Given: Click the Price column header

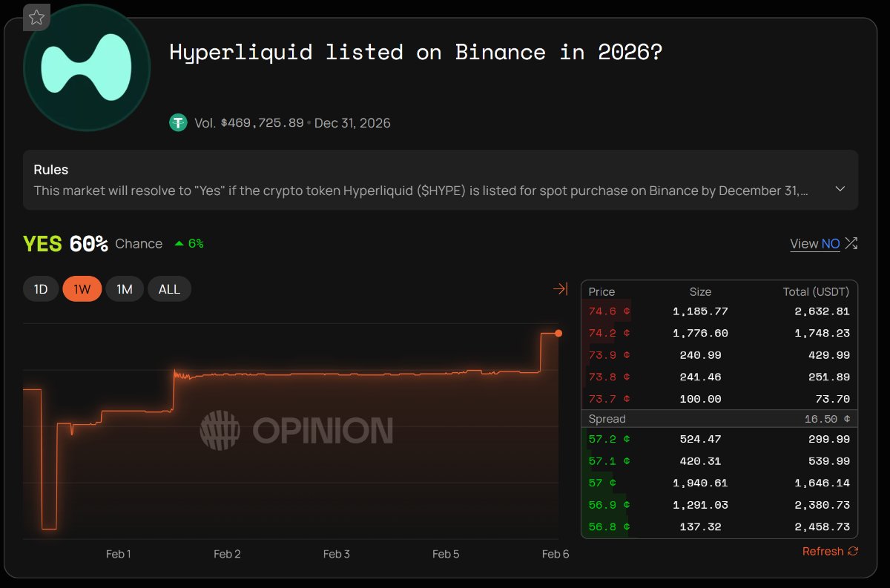Looking at the screenshot, I should pos(601,291).
